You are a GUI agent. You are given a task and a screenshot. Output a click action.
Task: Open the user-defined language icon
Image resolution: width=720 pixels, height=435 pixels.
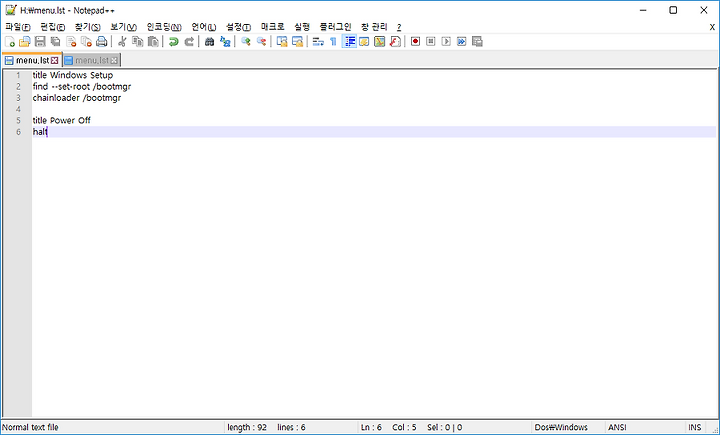pos(364,42)
